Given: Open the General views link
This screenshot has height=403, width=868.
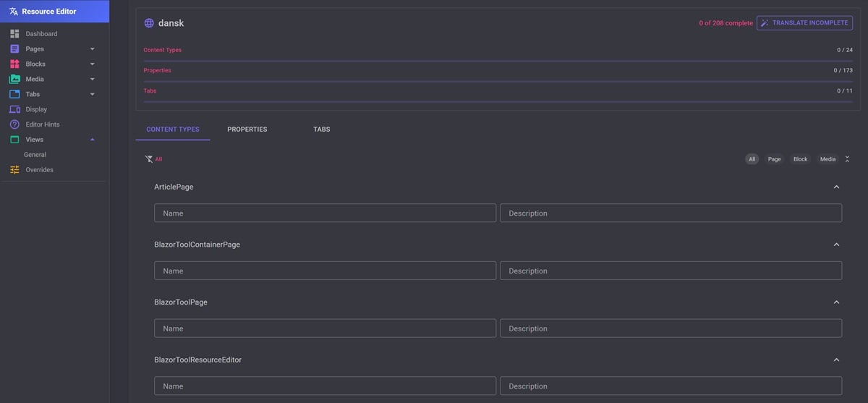Looking at the screenshot, I should [35, 155].
